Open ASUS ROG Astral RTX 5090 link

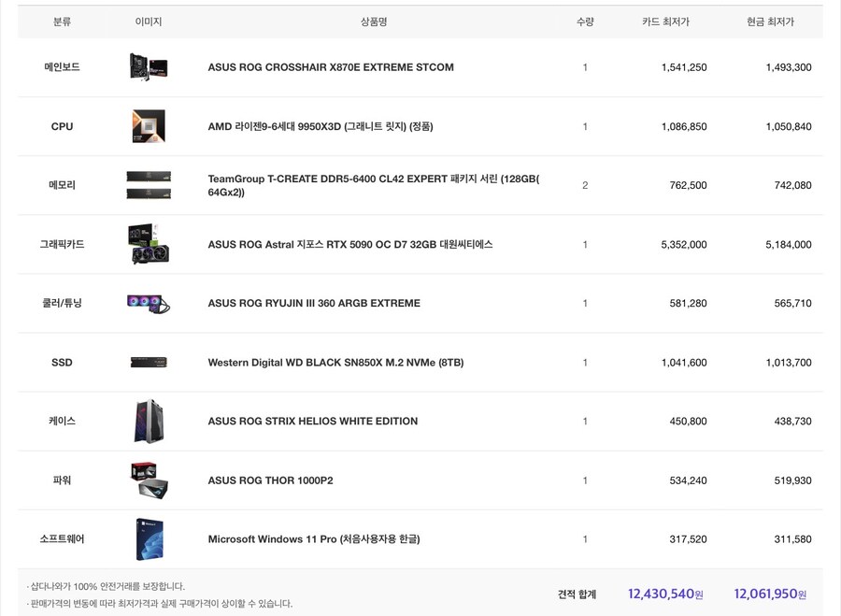(x=350, y=244)
